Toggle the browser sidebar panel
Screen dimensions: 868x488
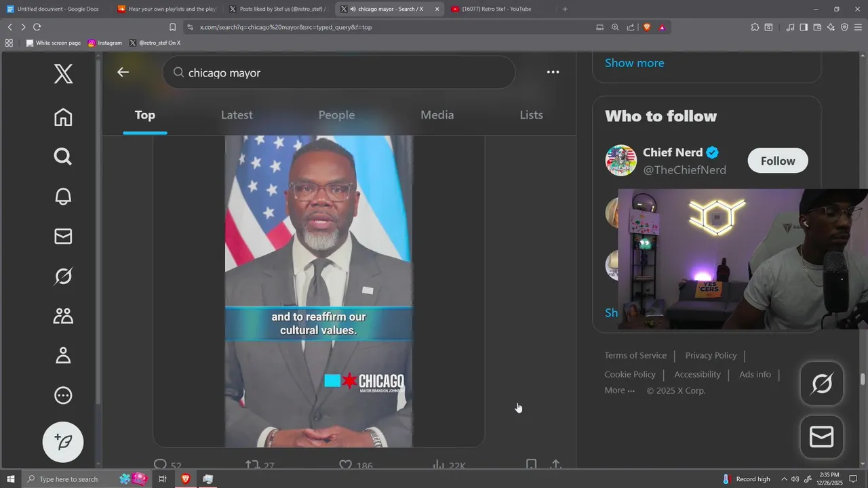[804, 27]
